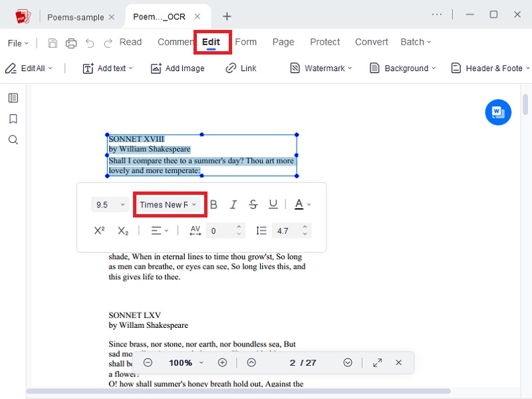Click the line spacing 4.7 field

(x=287, y=231)
